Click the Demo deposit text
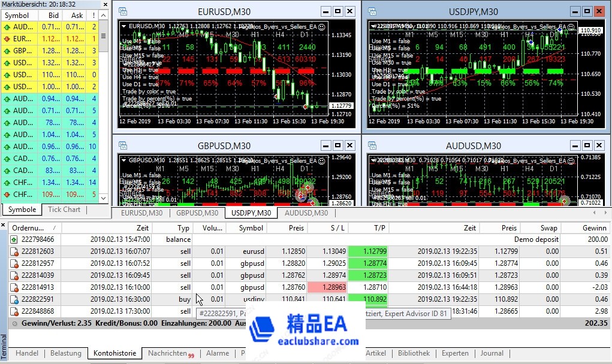Viewport: 612px width, 364px height. (x=536, y=239)
